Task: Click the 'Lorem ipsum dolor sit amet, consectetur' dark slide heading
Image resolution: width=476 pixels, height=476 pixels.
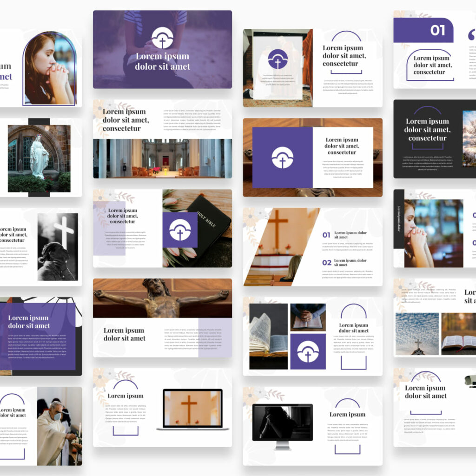Action: point(428,128)
